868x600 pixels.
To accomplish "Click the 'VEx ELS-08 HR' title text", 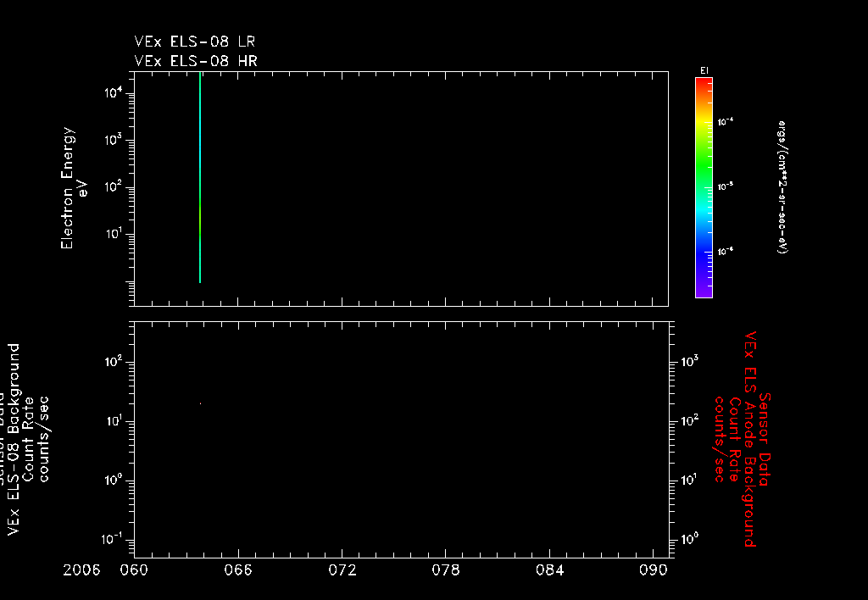I will click(x=196, y=61).
